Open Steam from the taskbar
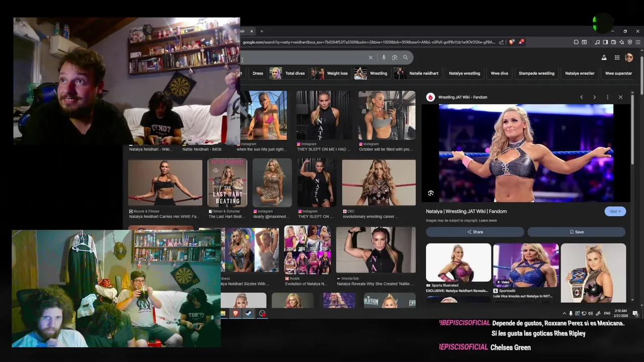 [249, 313]
